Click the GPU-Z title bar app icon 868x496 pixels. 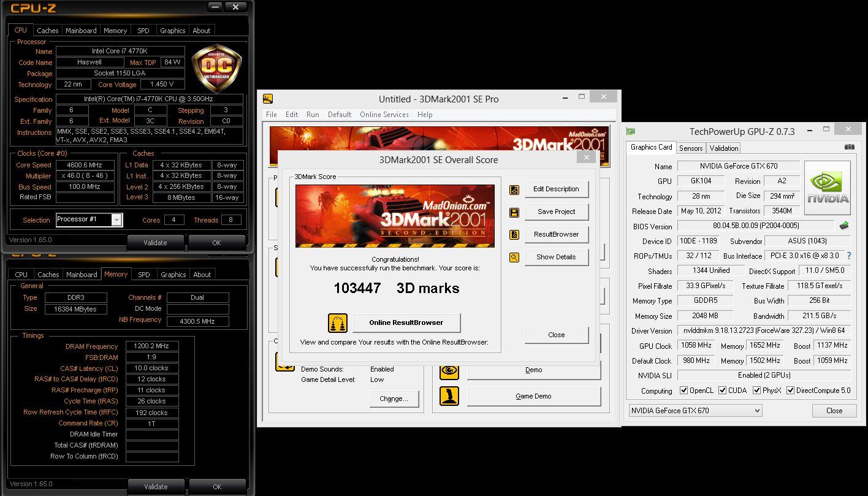[x=630, y=131]
